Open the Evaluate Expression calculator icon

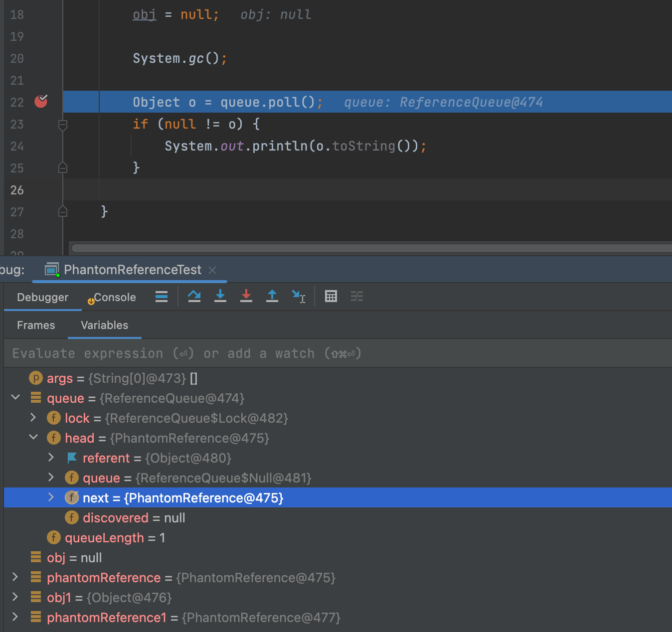pyautogui.click(x=331, y=297)
